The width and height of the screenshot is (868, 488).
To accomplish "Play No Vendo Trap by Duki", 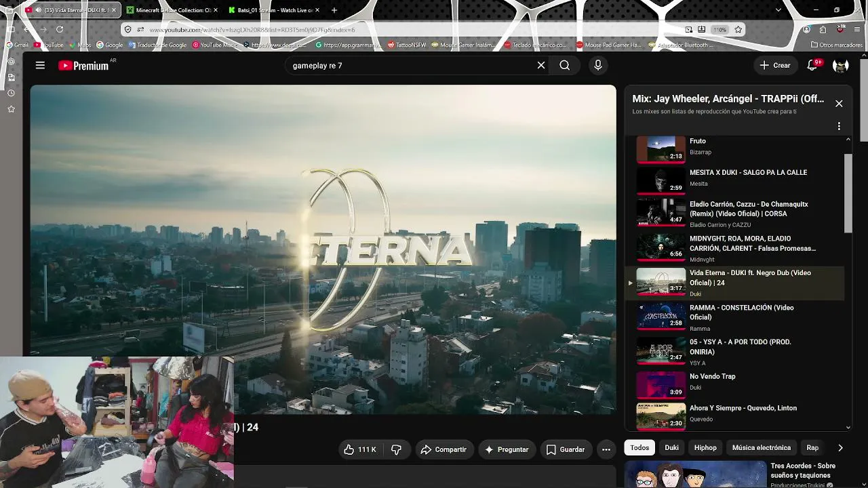I will tap(734, 384).
